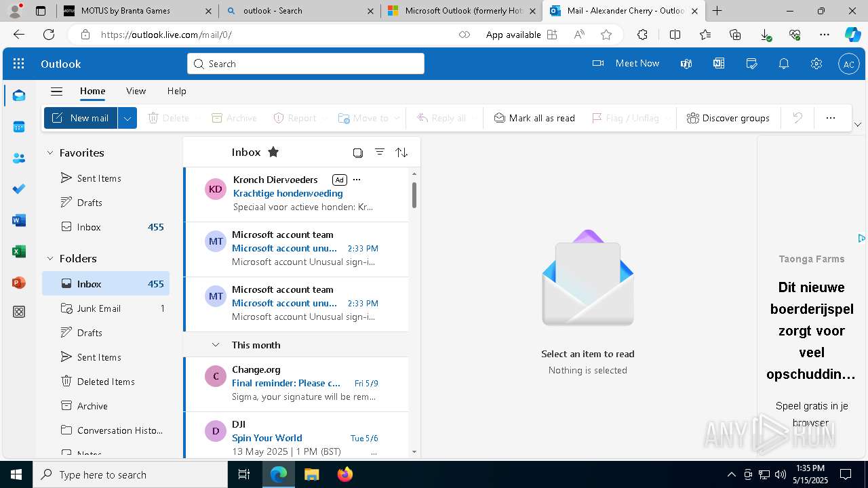Open ad options ellipsis for Kronch Diervoeders

pos(357,180)
